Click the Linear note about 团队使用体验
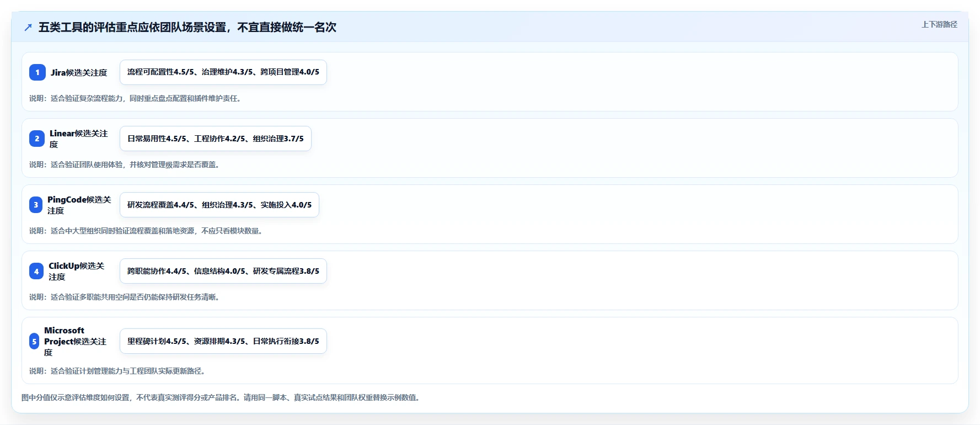980x425 pixels. [125, 164]
